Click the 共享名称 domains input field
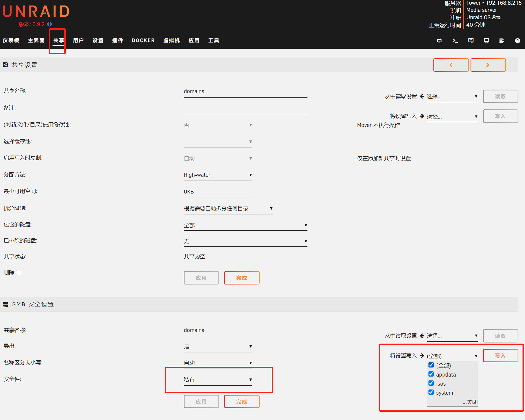The width and height of the screenshot is (525, 420). pos(246,92)
